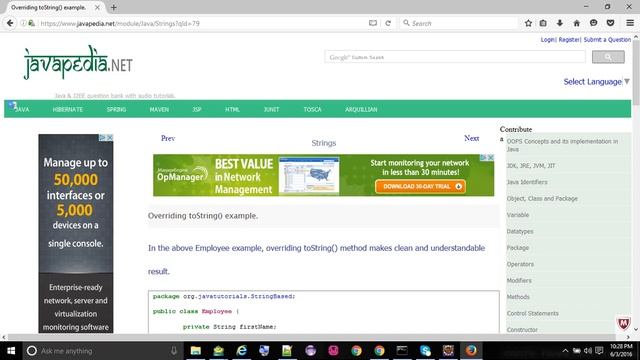Click the javapedia.NET logo

(x=78, y=63)
